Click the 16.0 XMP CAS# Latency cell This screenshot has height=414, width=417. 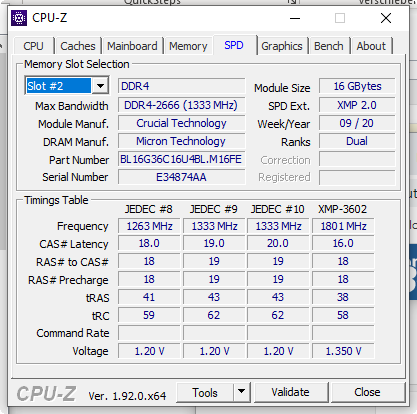tap(343, 243)
